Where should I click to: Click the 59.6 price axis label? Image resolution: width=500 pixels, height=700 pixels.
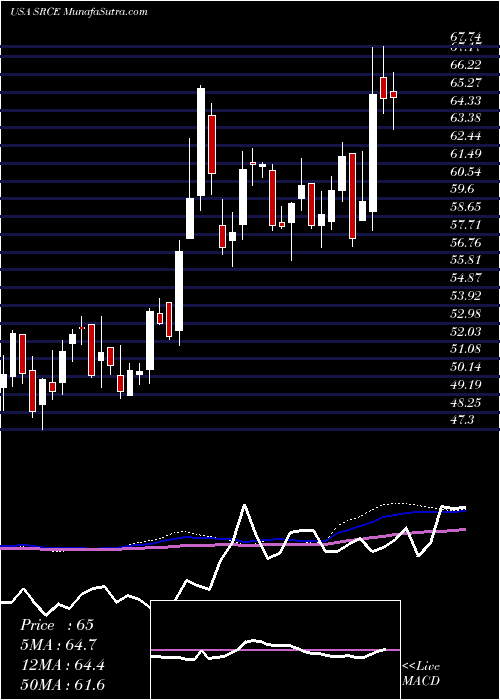[462, 189]
